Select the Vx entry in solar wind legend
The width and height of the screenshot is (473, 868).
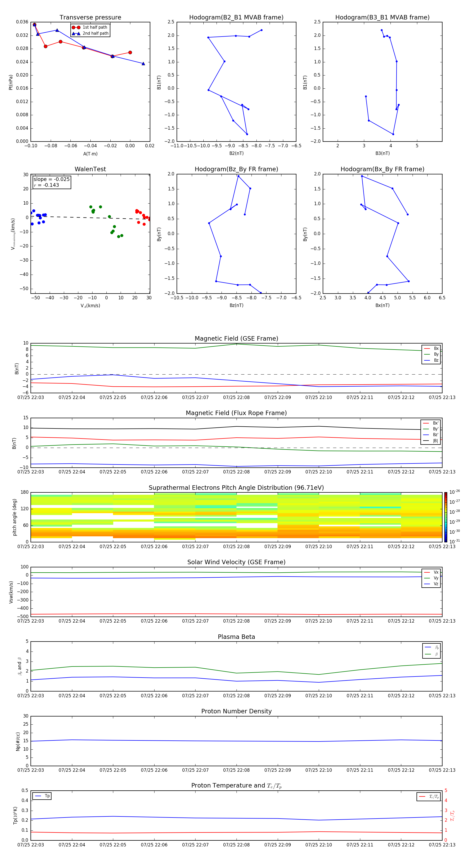click(x=431, y=572)
